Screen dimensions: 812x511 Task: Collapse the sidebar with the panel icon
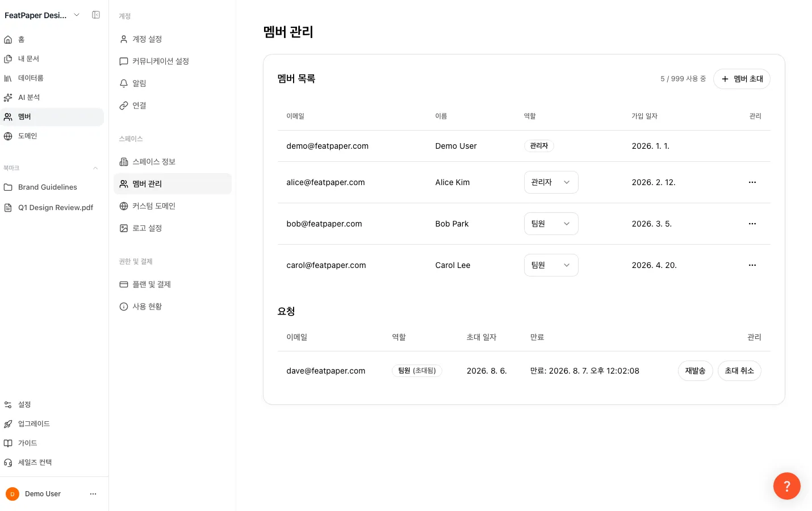[96, 15]
